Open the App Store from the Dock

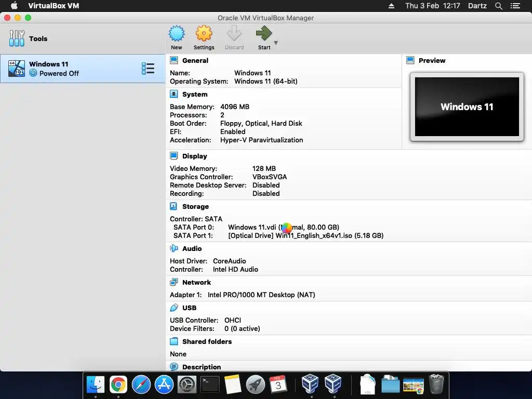tap(164, 384)
